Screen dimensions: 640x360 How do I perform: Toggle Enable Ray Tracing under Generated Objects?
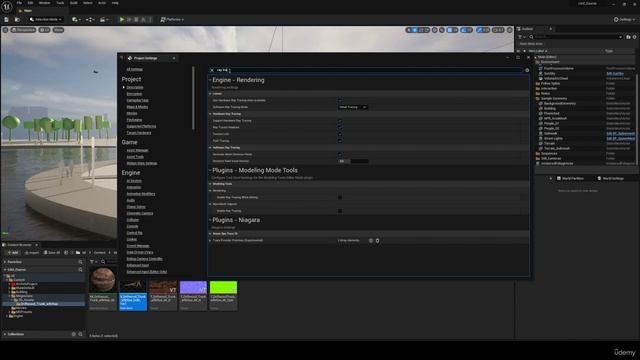tap(340, 211)
